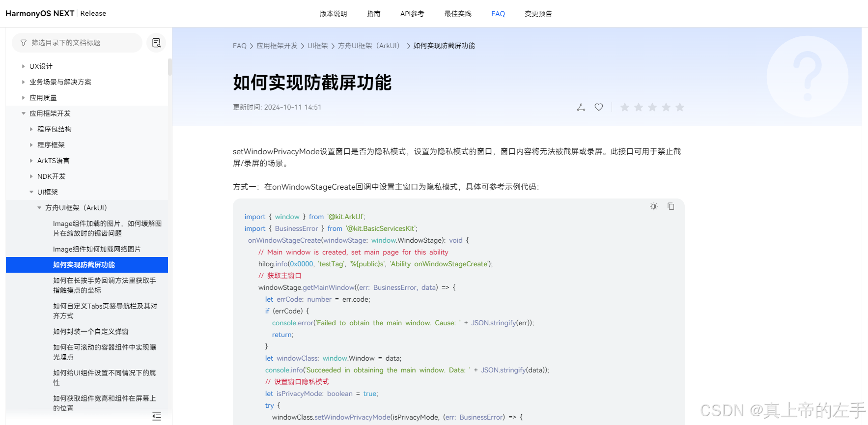
Task: Rate the article five stars
Action: [x=680, y=107]
